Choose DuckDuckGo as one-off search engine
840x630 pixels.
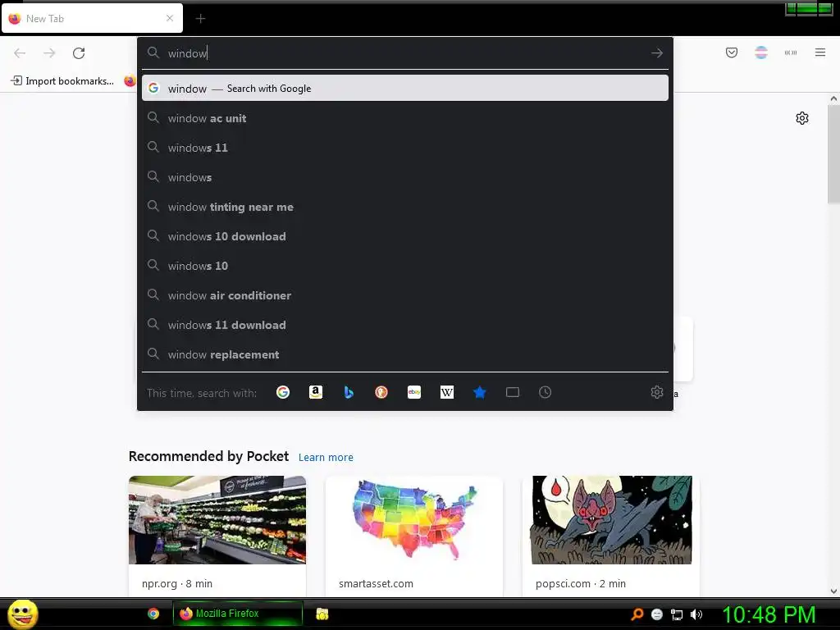[x=381, y=392]
